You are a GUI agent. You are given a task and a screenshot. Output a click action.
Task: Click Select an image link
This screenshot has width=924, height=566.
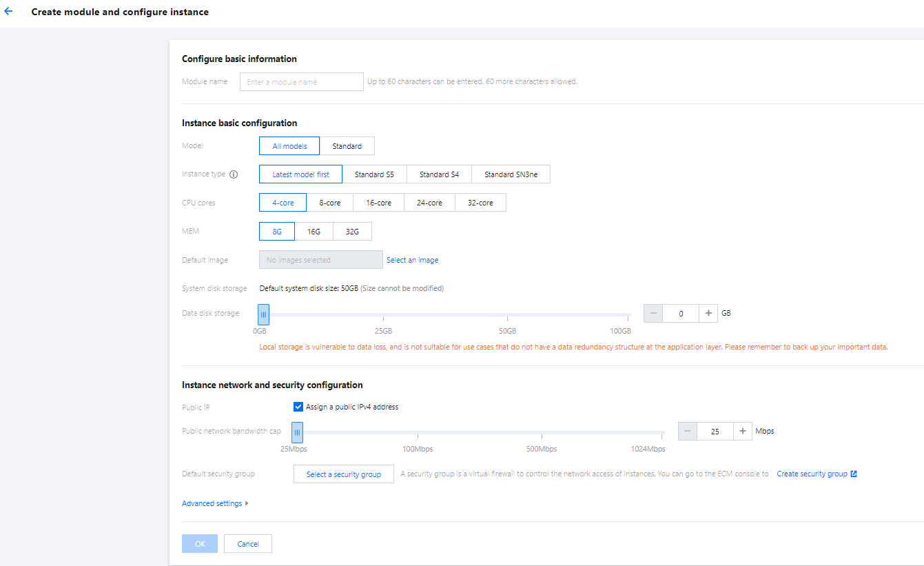point(412,260)
